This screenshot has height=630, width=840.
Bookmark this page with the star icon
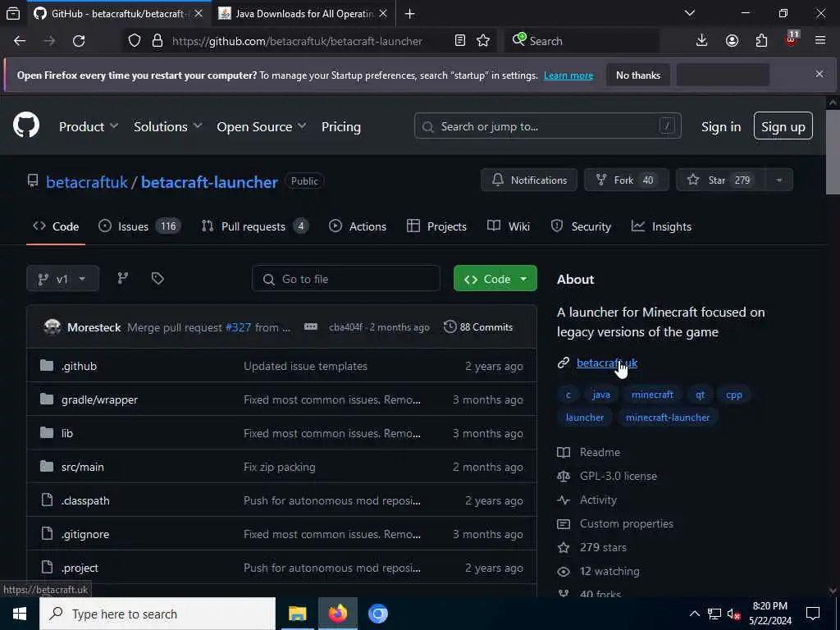pyautogui.click(x=483, y=41)
